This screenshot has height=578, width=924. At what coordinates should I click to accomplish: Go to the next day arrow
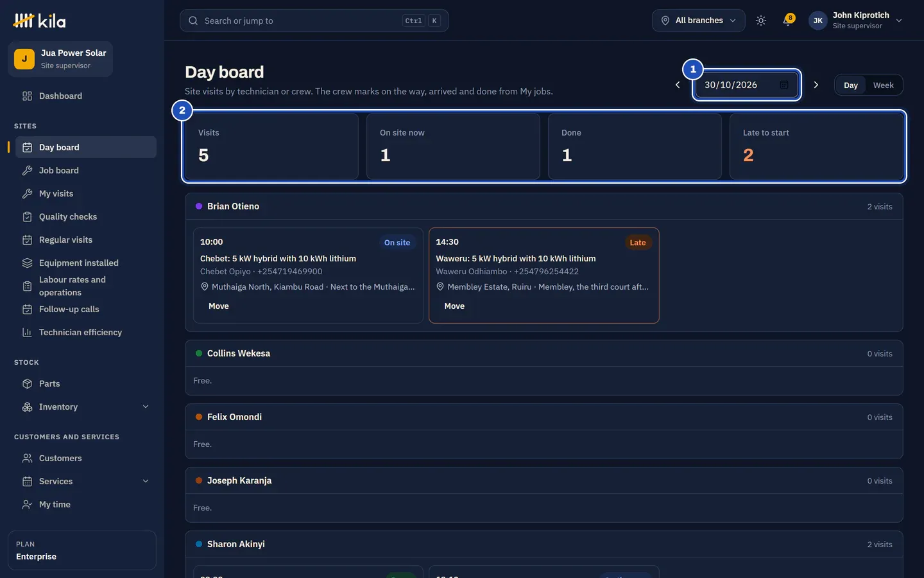(816, 85)
